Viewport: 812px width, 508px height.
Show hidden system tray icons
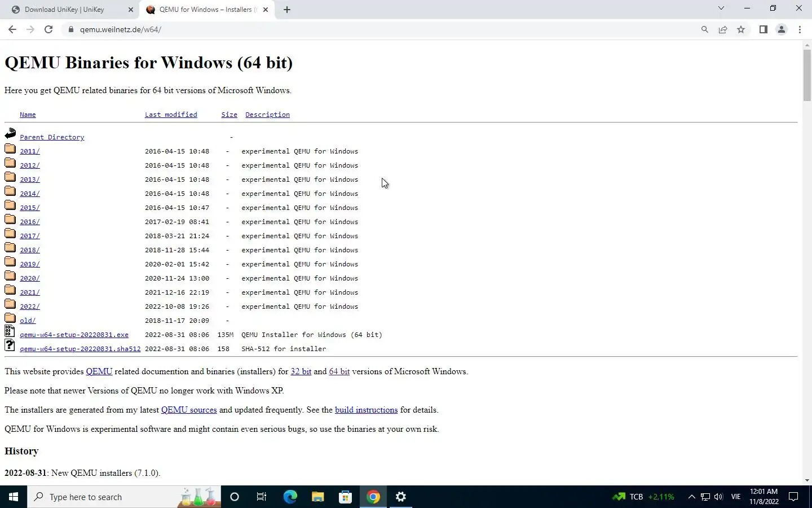pyautogui.click(x=691, y=497)
